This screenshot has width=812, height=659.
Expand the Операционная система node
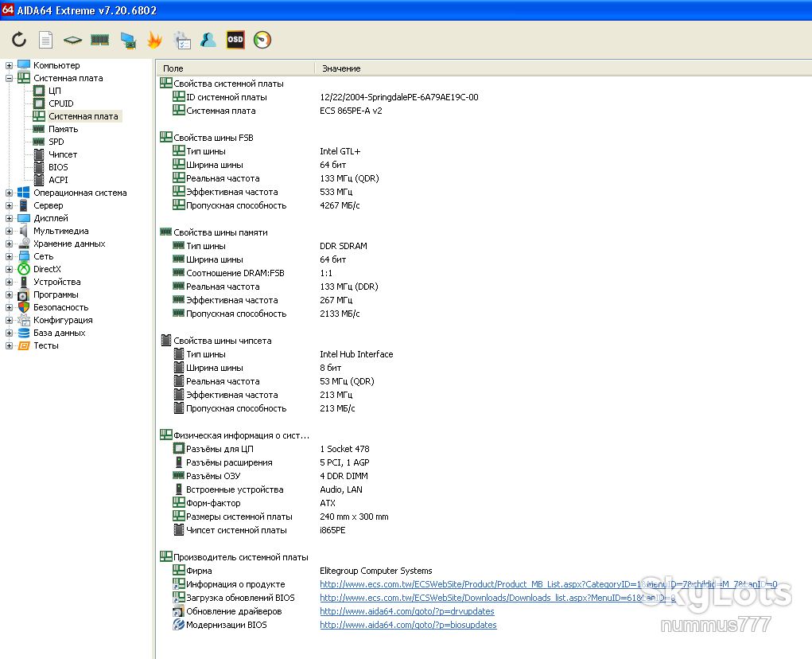click(9, 193)
